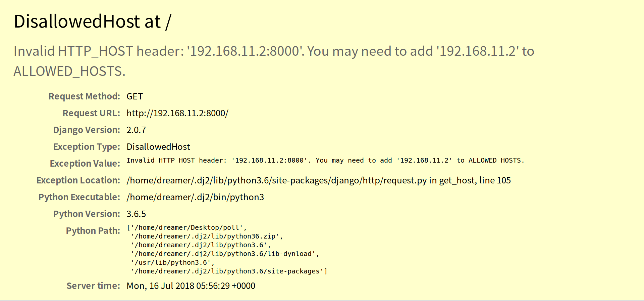644x301 pixels.
Task: Click the "Exception Location:" label
Action: point(78,180)
